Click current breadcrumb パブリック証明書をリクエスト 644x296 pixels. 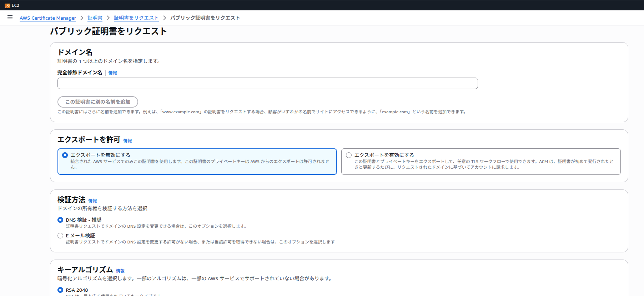coord(205,18)
